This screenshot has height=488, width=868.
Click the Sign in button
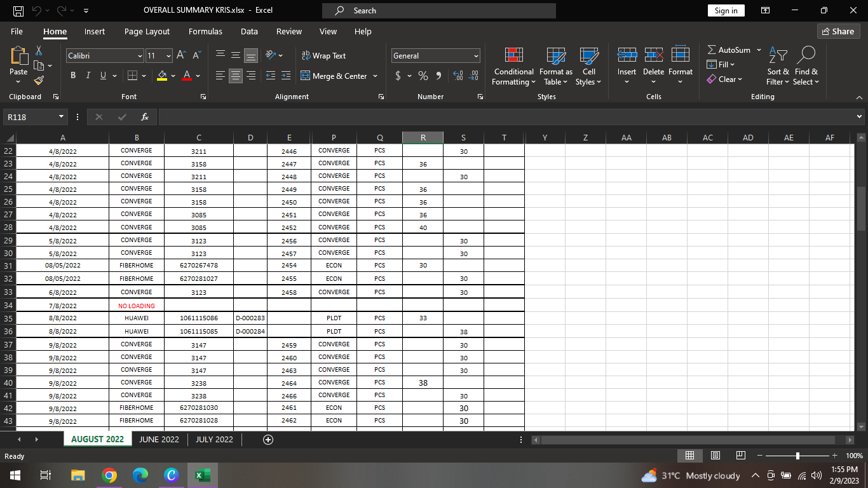click(726, 11)
